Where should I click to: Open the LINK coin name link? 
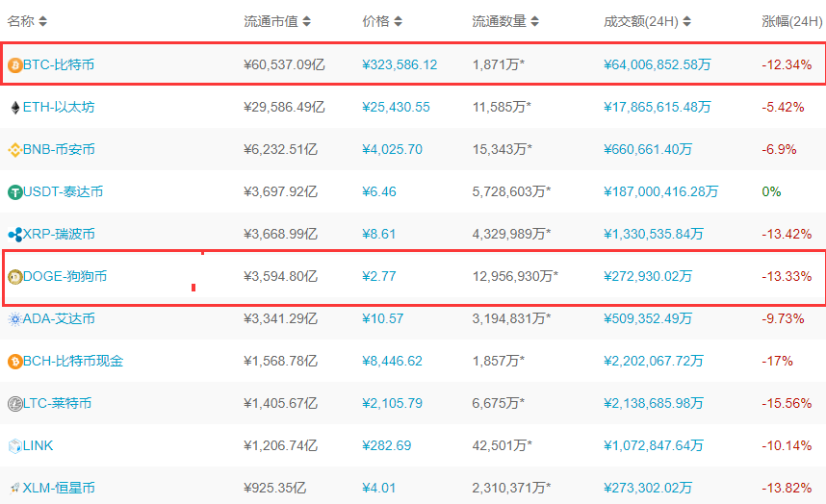pyautogui.click(x=38, y=445)
